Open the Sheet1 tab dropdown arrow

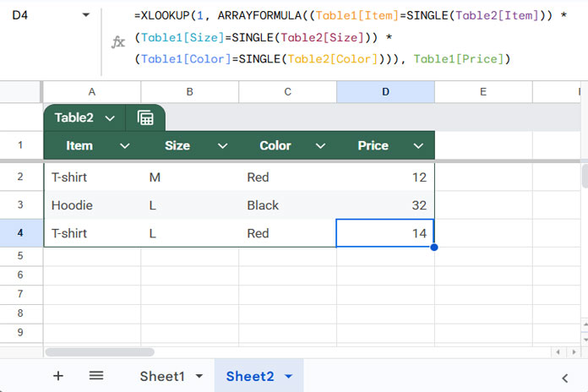point(199,376)
